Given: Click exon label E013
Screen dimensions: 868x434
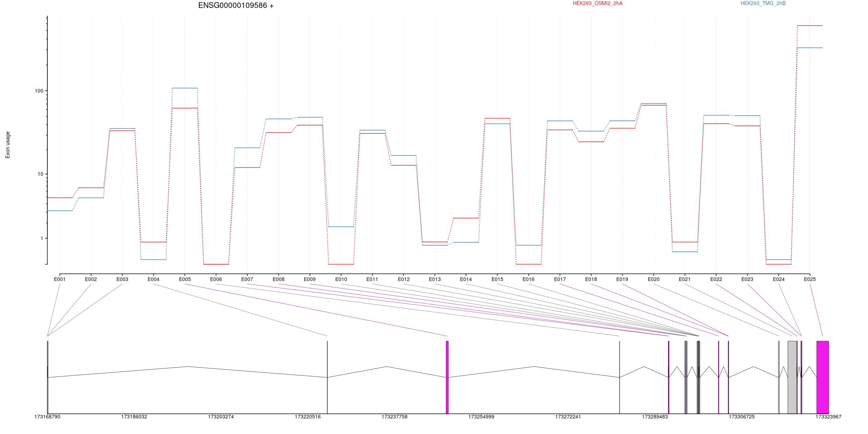Looking at the screenshot, I should tap(435, 279).
